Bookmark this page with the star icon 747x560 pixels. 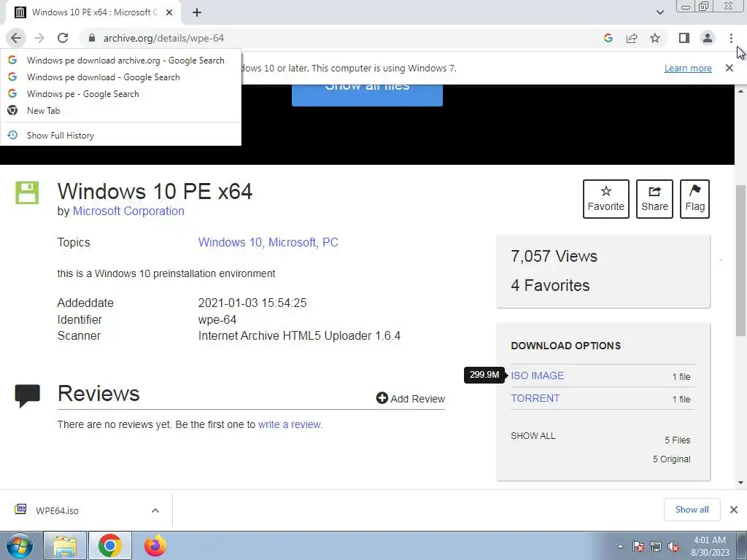(655, 38)
